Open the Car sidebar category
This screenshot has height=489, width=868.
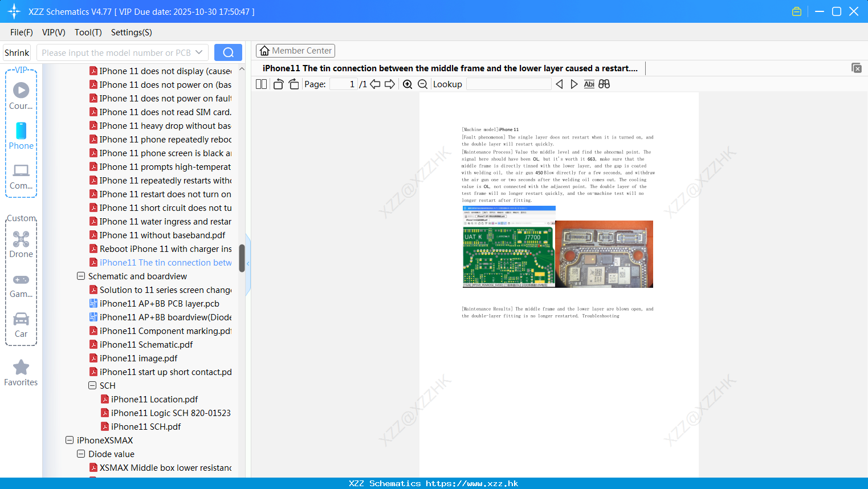point(21,325)
